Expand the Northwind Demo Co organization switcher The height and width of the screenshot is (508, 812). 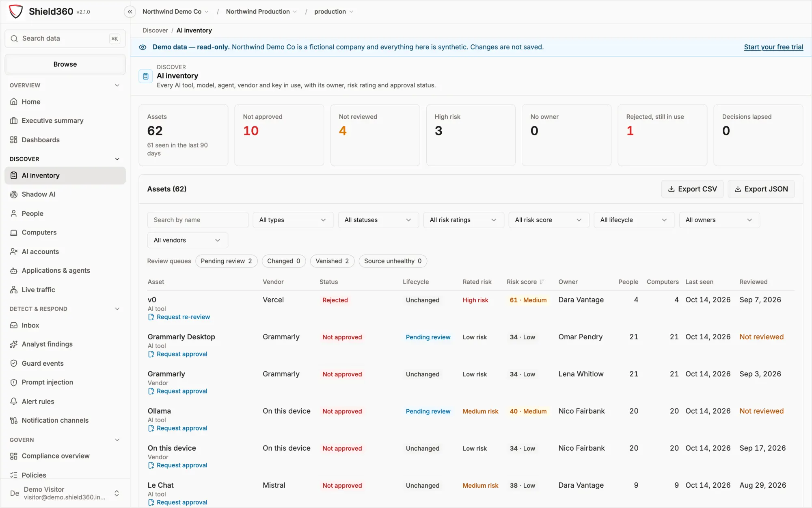point(175,12)
